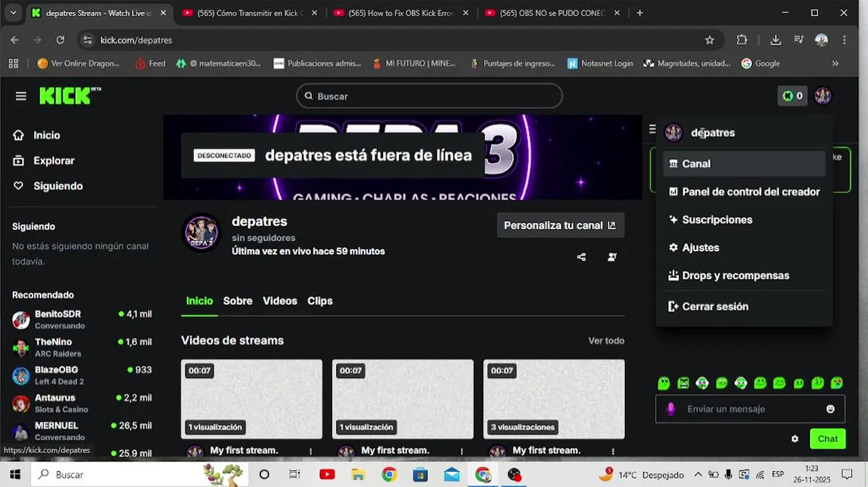The width and height of the screenshot is (868, 487).
Task: Open the first stream video thumbnail
Action: (251, 399)
